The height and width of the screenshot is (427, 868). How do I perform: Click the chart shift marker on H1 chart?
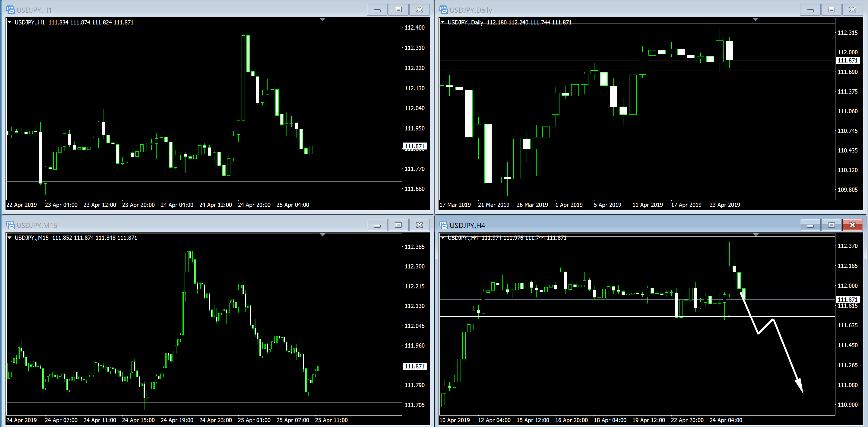(x=322, y=20)
